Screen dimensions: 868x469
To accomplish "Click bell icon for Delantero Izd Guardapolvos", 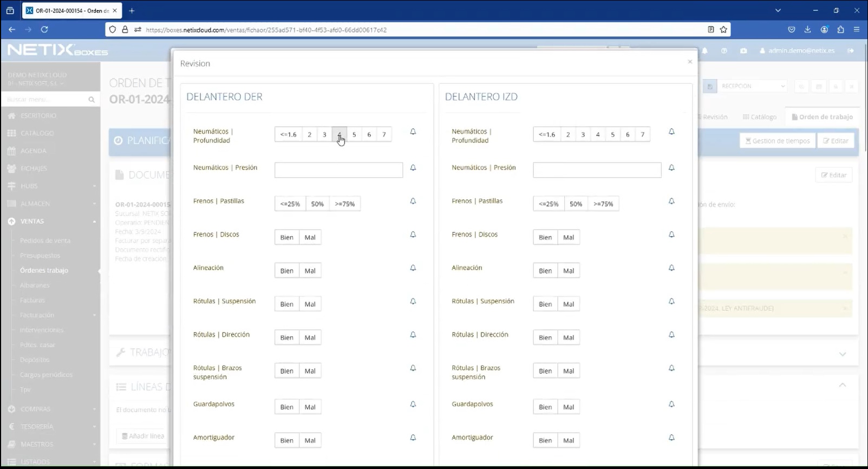I will [671, 404].
